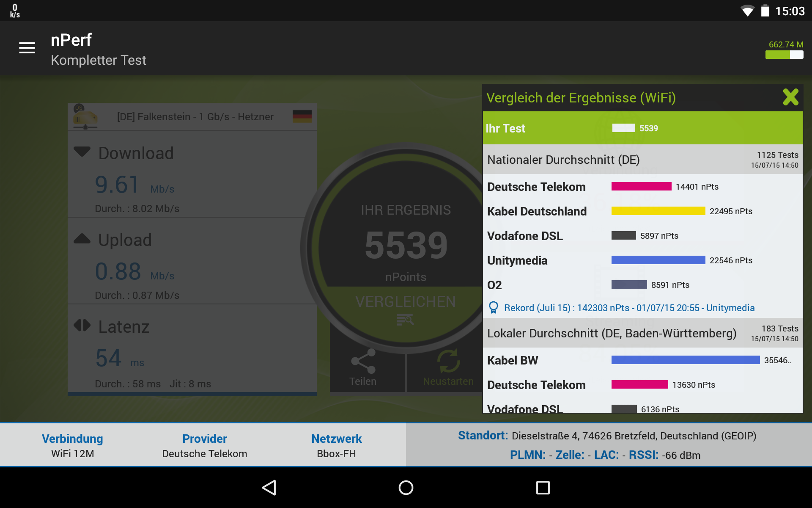The width and height of the screenshot is (812, 508).
Task: Tap the battery status icon
Action: (x=765, y=11)
